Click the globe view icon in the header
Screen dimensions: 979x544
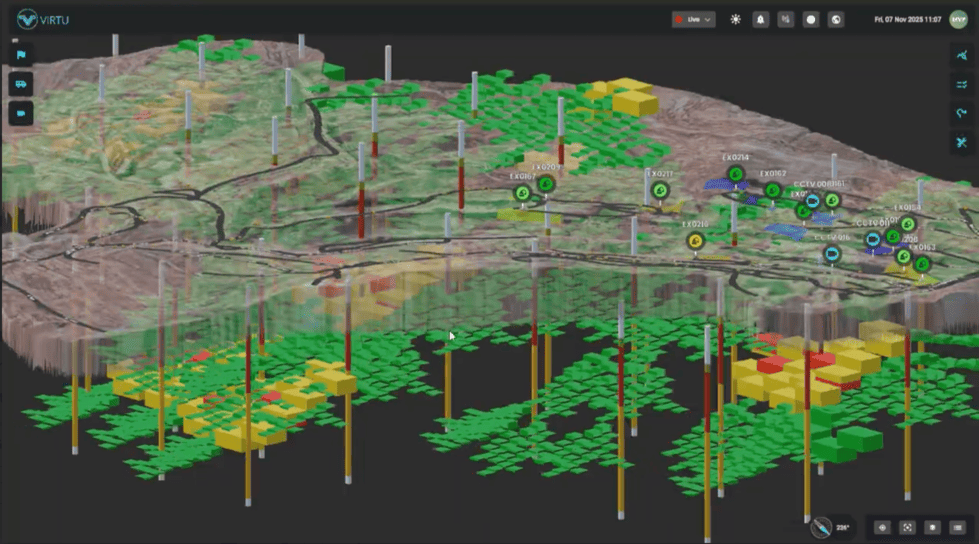[836, 19]
